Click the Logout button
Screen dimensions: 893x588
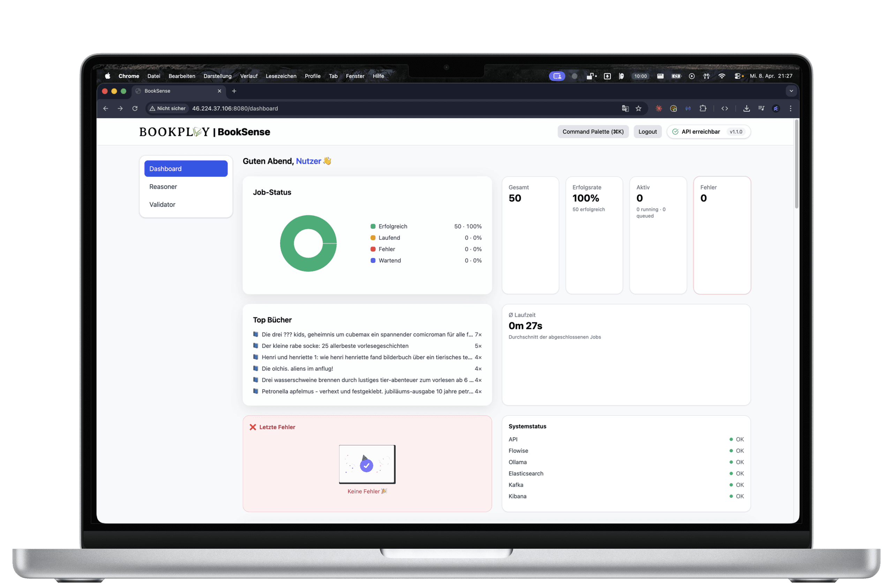pos(648,132)
